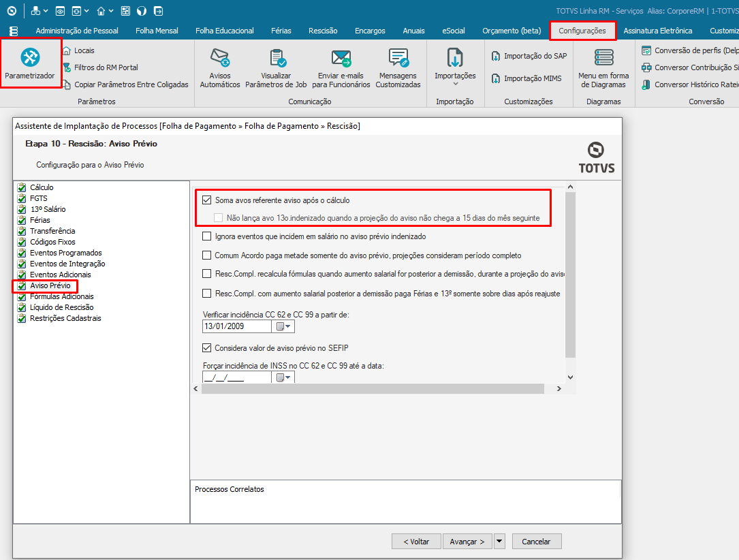Click the camera-dropdown icon in top toolbar
This screenshot has height=560, width=739.
pos(76,10)
